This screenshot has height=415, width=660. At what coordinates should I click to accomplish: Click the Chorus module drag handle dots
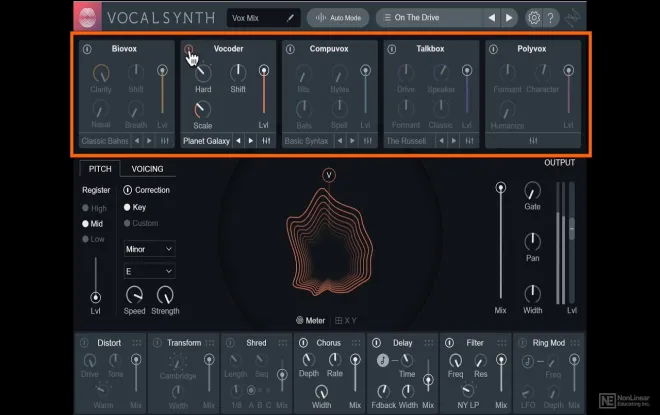(x=356, y=343)
